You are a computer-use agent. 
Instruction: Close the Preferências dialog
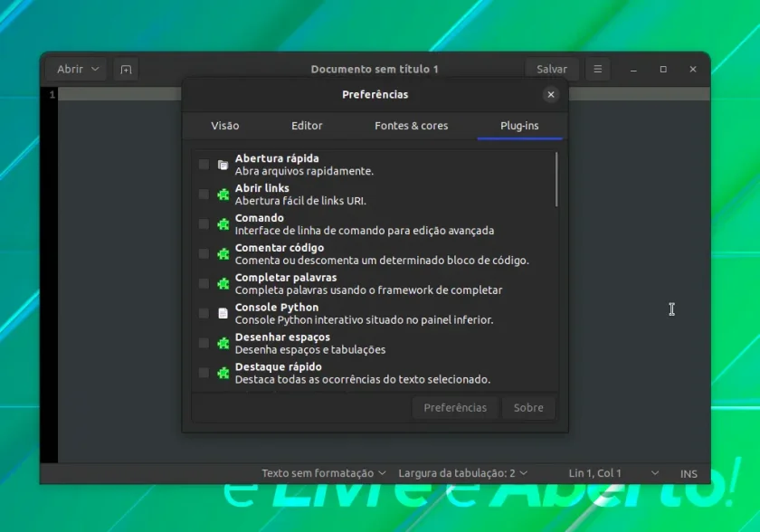coord(551,94)
